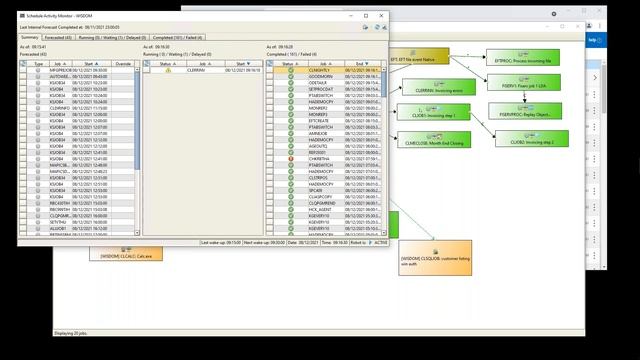The width and height of the screenshot is (640, 360).
Task: Click the green check icon for ODETAILR
Action: [x=291, y=83]
